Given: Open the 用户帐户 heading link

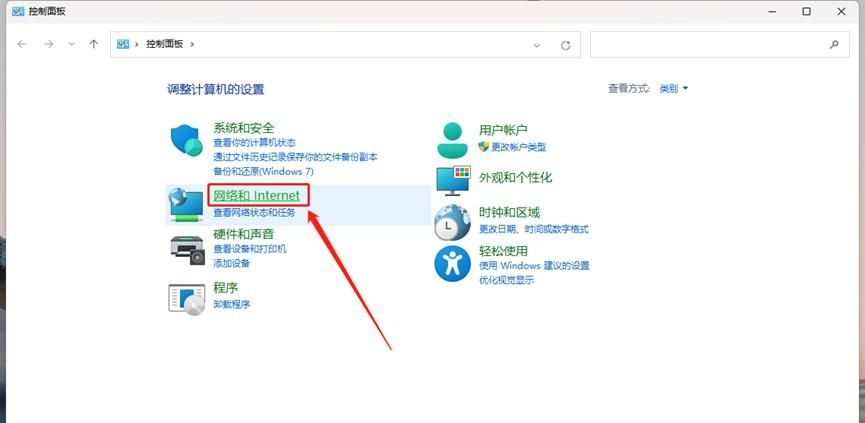Looking at the screenshot, I should click(504, 130).
